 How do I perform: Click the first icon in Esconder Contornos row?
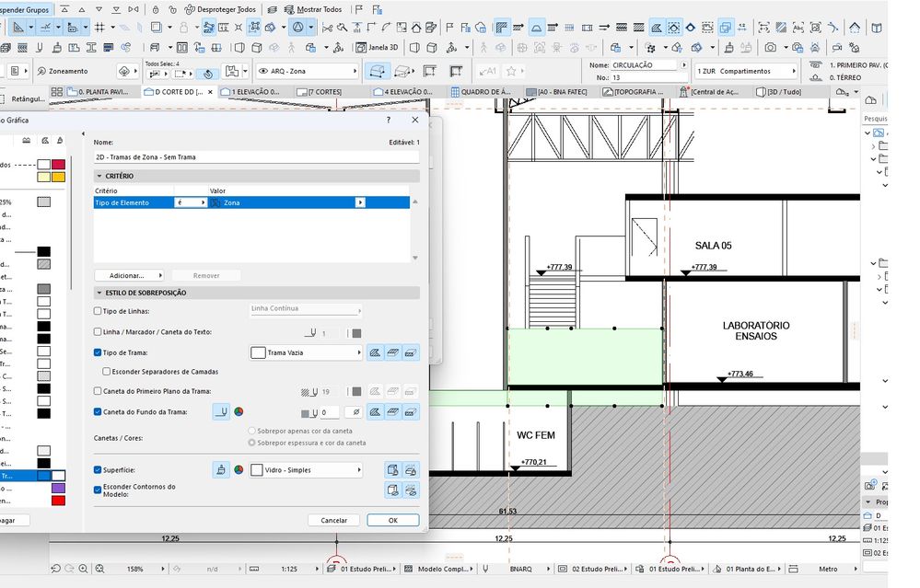click(393, 490)
